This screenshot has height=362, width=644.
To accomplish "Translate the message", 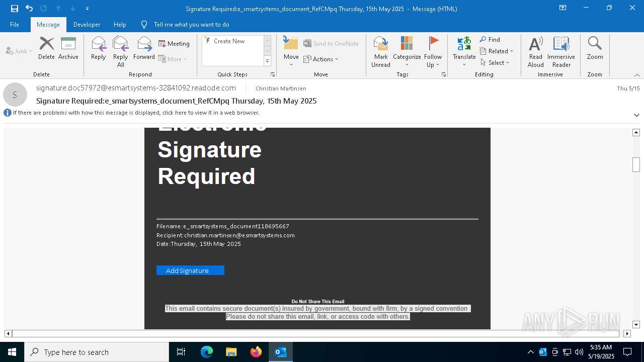I will 464,51.
